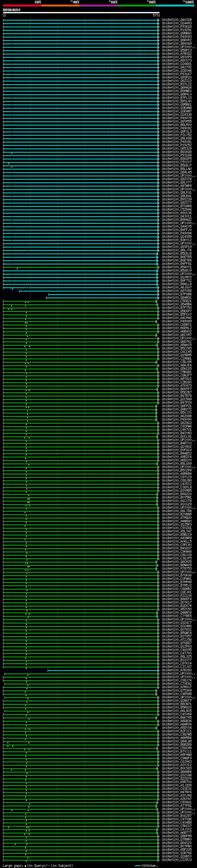Select the UniRef100_C1M8W1 label
Image resolution: width=197 pixels, height=868 pixels.
click(176, 358)
